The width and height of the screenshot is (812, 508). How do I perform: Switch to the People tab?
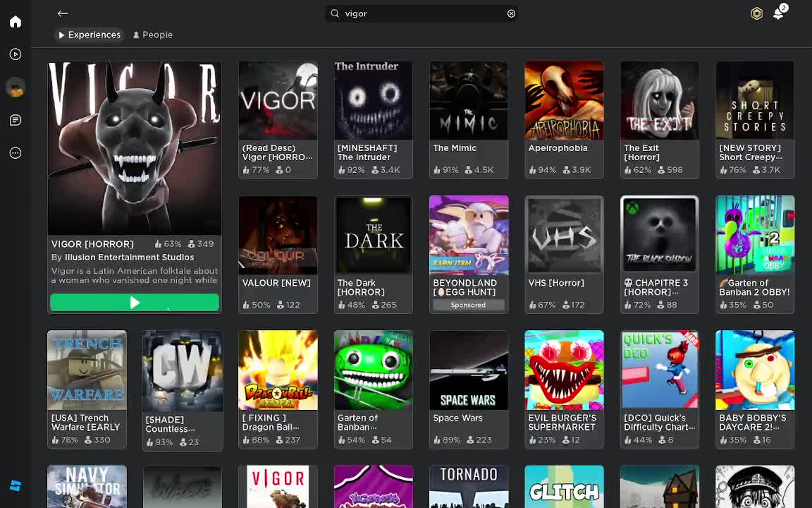click(153, 35)
